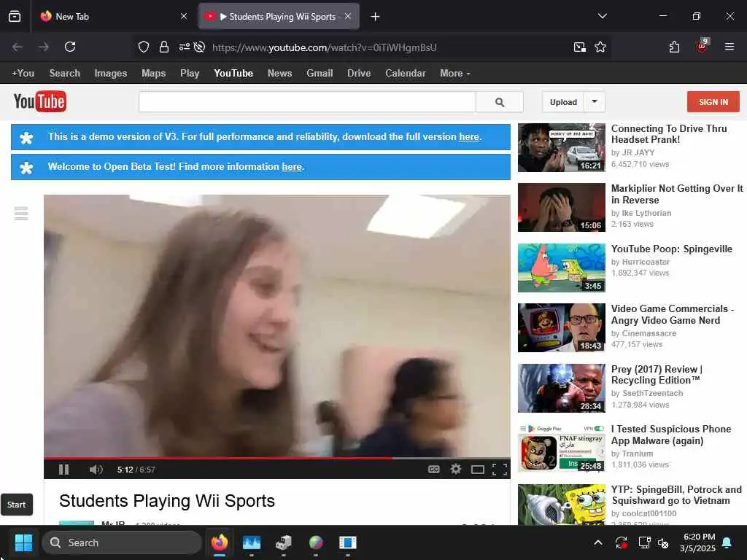Select Play in the Google bar
The height and width of the screenshot is (560, 747).
tap(190, 74)
